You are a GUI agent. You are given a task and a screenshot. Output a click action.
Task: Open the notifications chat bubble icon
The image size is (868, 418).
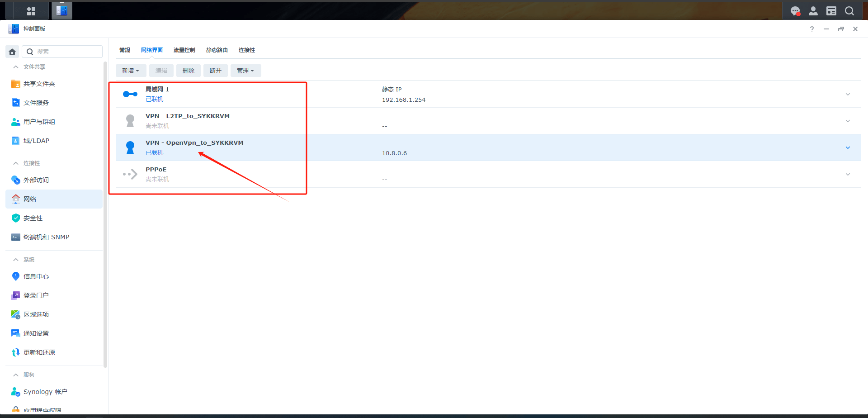coord(795,11)
